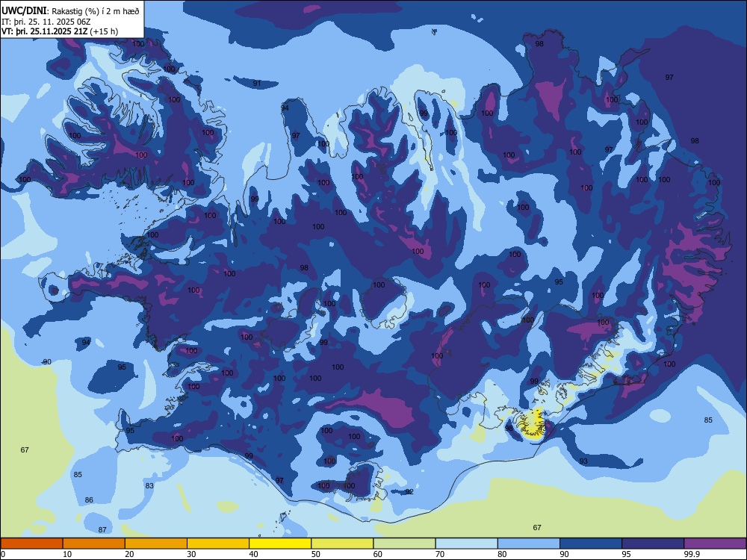Select the "87" humidity value on the map
Screen dimensions: 747x560
tap(102, 530)
